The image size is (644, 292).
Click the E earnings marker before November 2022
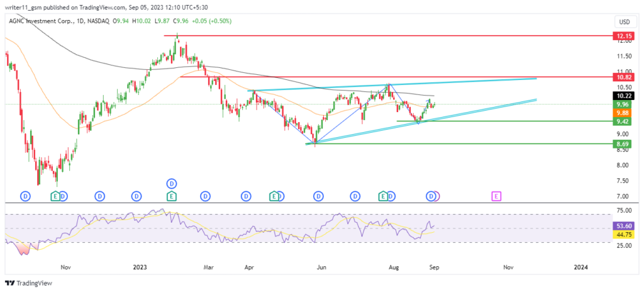coord(55,197)
